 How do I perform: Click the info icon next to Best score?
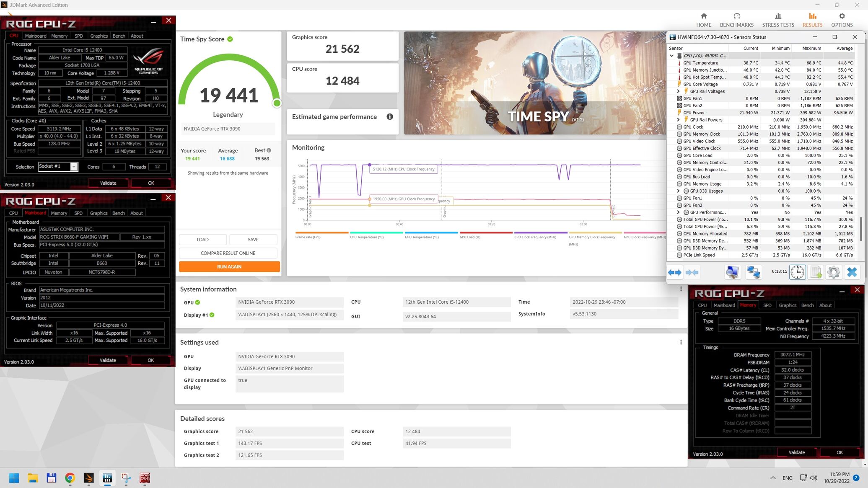pos(269,150)
